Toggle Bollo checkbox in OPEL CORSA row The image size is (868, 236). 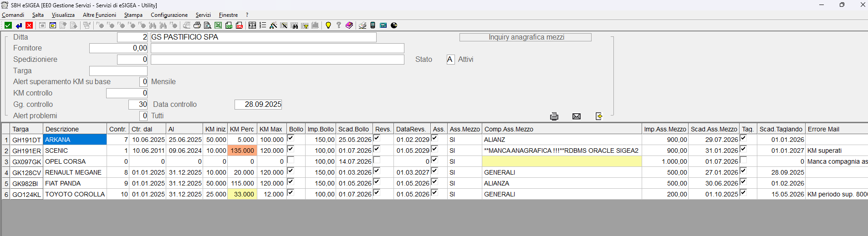(x=291, y=160)
